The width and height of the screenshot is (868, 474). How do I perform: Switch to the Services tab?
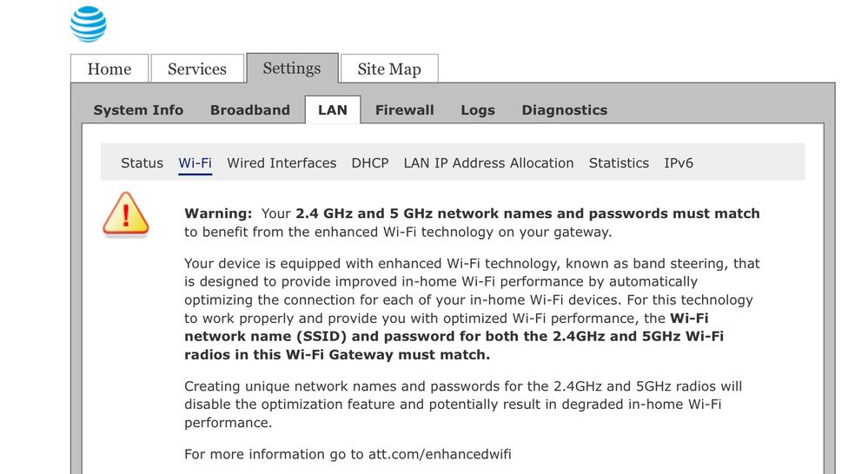[197, 69]
